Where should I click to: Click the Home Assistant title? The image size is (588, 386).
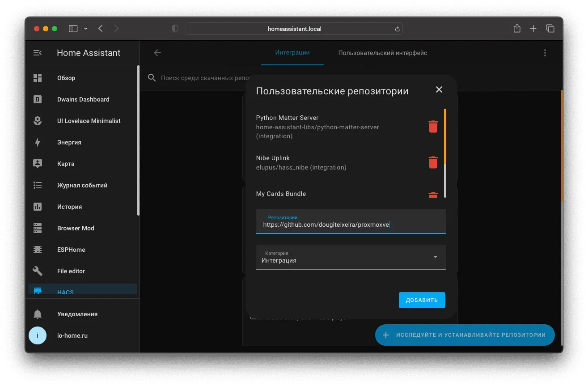pyautogui.click(x=89, y=53)
